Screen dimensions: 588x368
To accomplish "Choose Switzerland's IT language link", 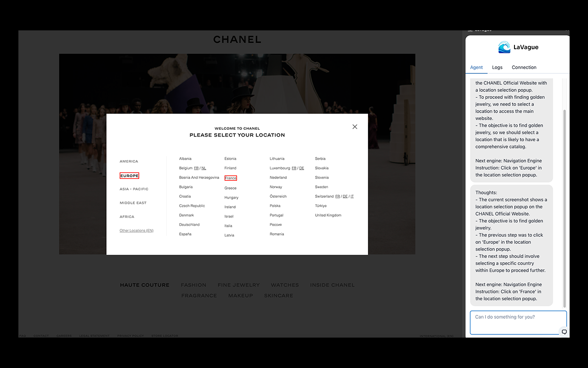I will 352,196.
